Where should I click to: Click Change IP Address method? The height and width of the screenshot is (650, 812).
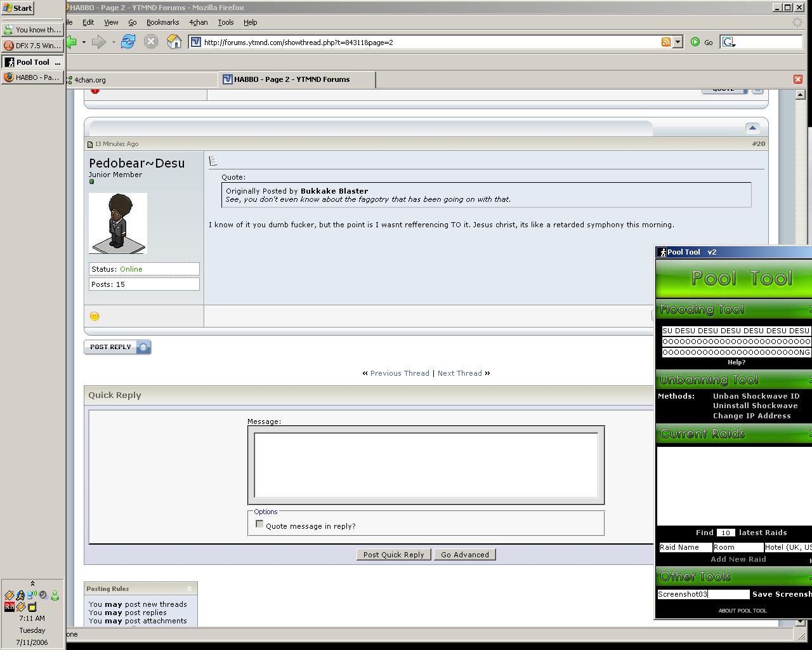[752, 416]
